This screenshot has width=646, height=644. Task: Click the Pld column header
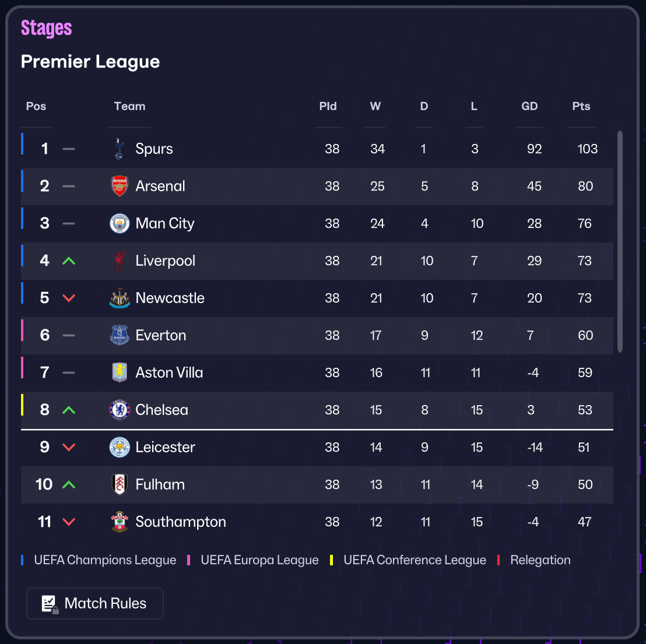click(x=328, y=106)
